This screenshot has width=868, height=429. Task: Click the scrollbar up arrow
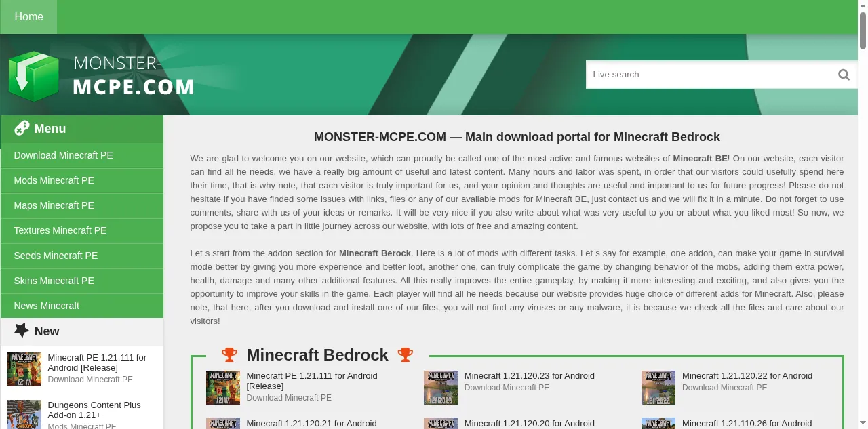[863, 5]
